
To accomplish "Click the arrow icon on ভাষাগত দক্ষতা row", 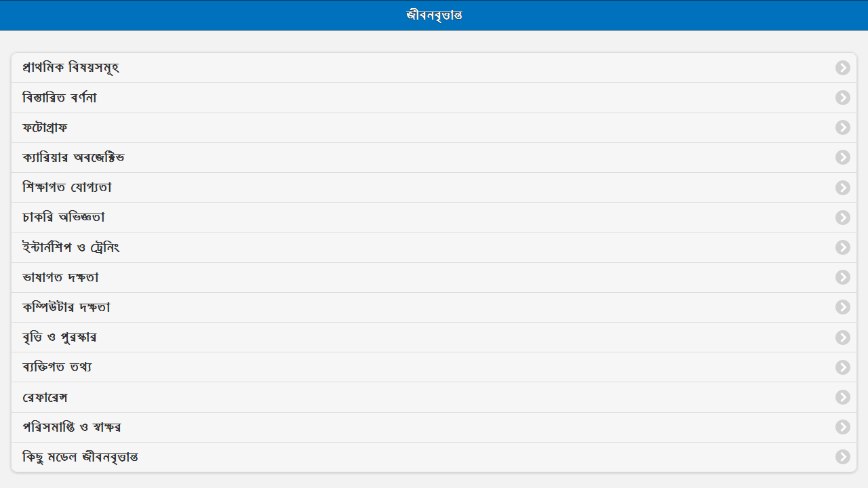I will (x=843, y=277).
